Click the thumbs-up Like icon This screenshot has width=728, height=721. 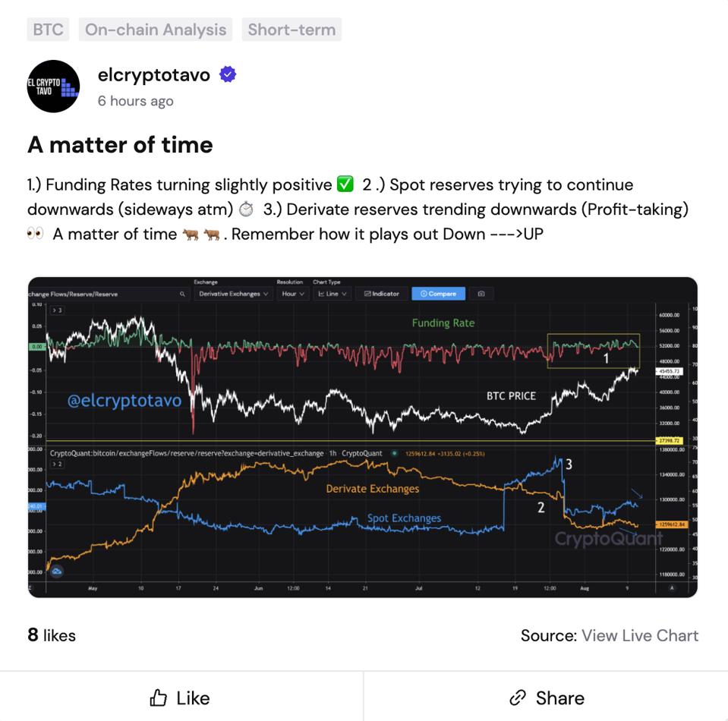click(x=159, y=697)
